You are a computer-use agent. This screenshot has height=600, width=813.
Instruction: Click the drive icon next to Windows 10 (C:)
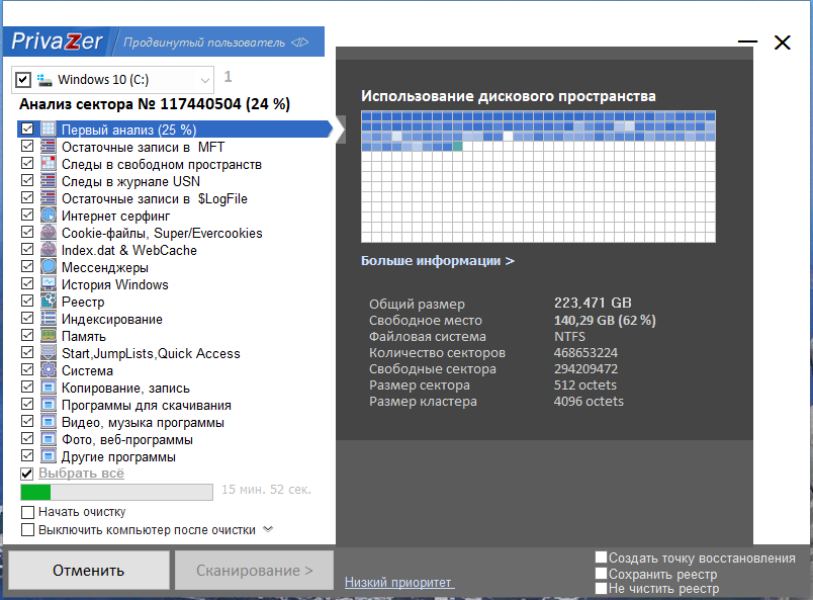(45, 80)
